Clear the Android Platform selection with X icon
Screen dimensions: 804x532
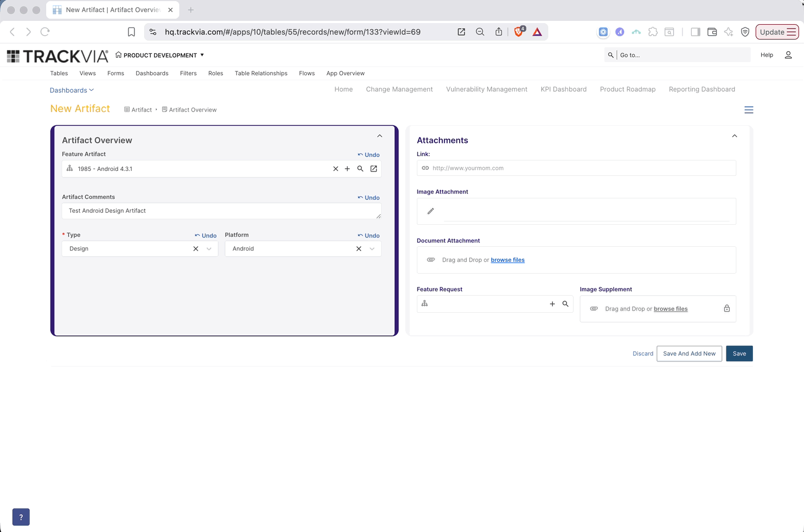[x=358, y=248]
